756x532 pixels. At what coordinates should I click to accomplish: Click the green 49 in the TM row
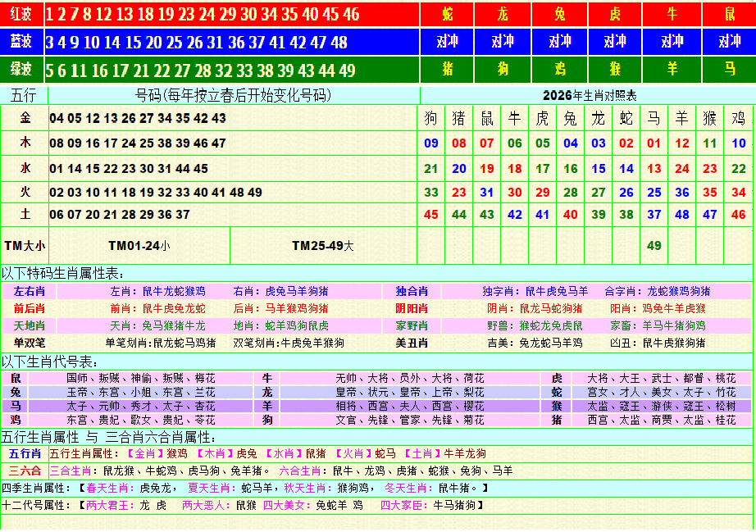pos(654,245)
